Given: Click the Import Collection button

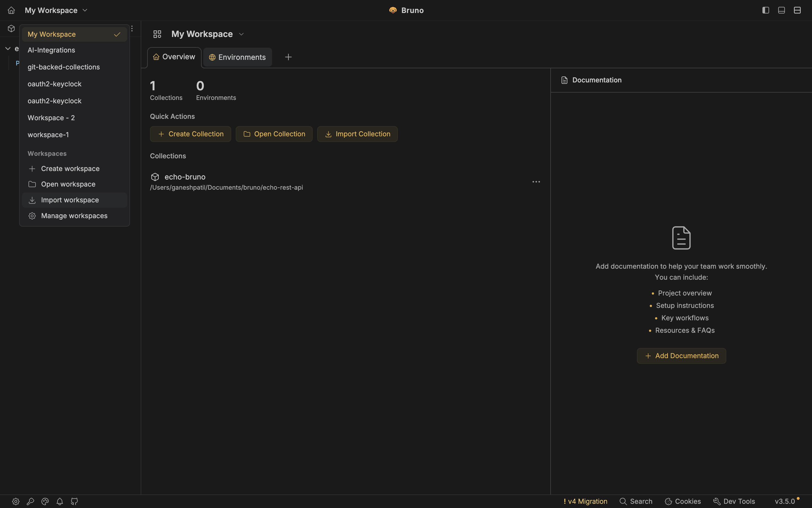Looking at the screenshot, I should tap(357, 134).
